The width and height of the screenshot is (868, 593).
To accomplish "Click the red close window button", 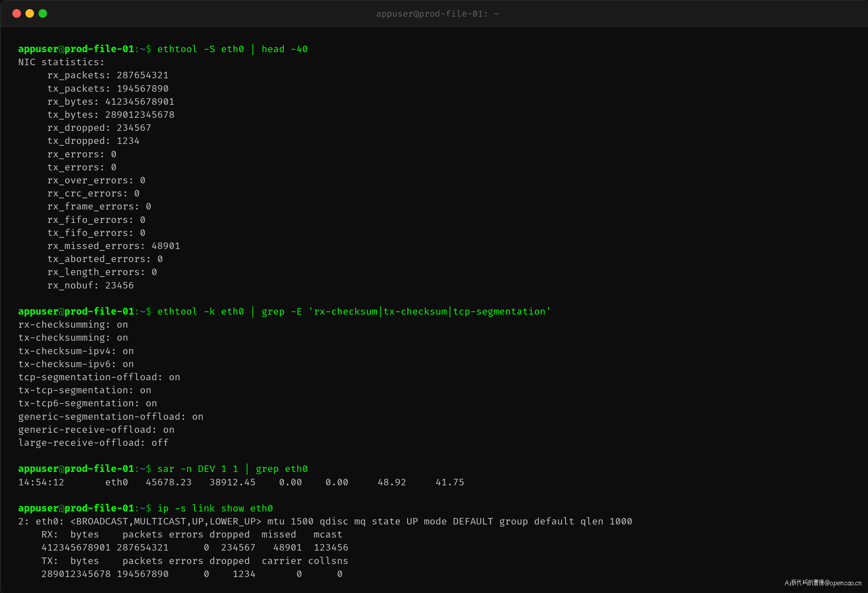I will (16, 13).
